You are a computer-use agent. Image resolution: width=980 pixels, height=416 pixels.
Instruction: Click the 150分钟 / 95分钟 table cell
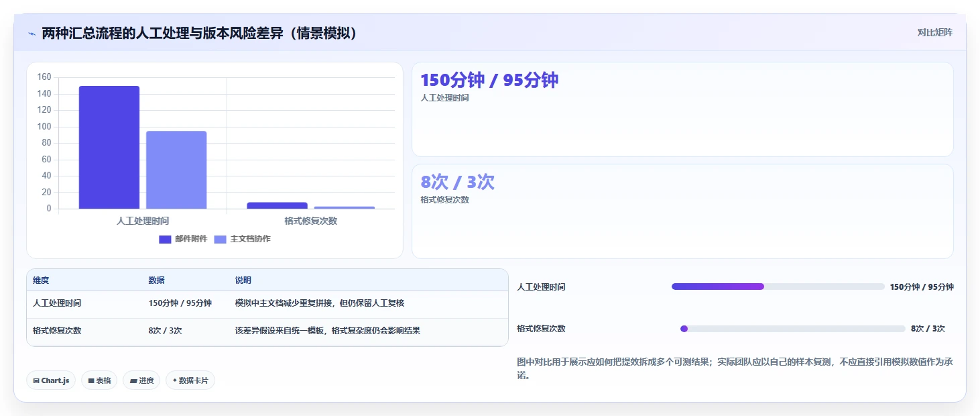click(180, 303)
